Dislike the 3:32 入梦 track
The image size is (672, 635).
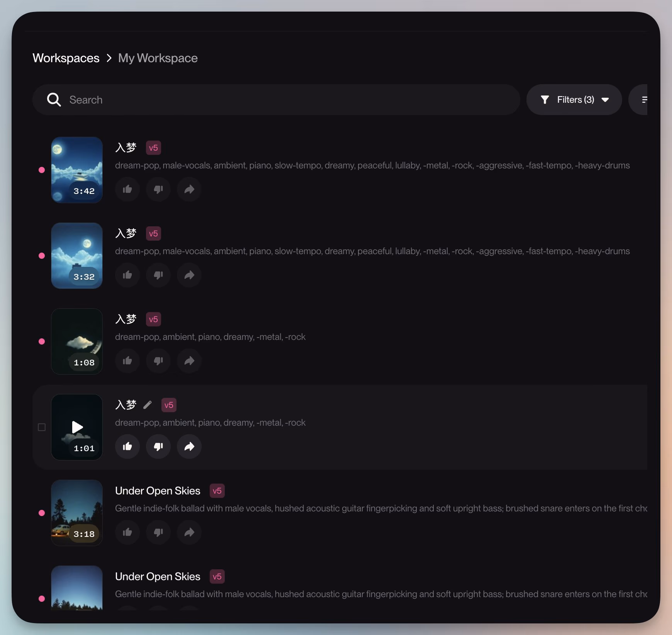coord(158,275)
